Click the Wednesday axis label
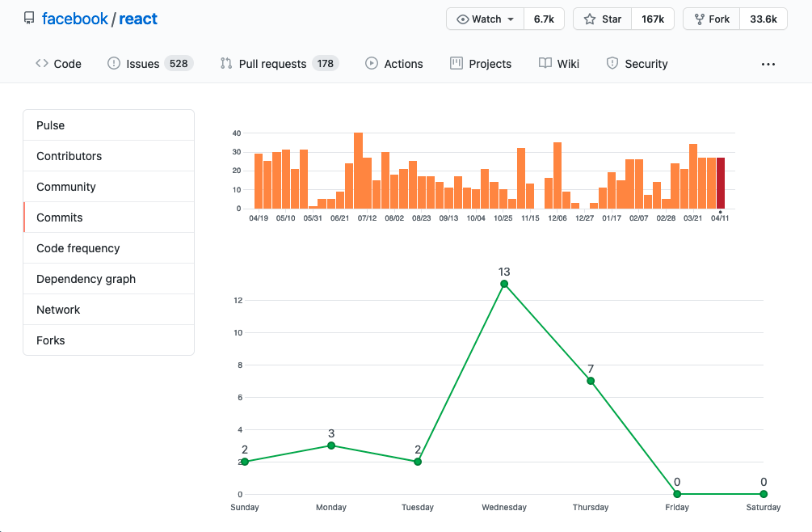 (504, 507)
